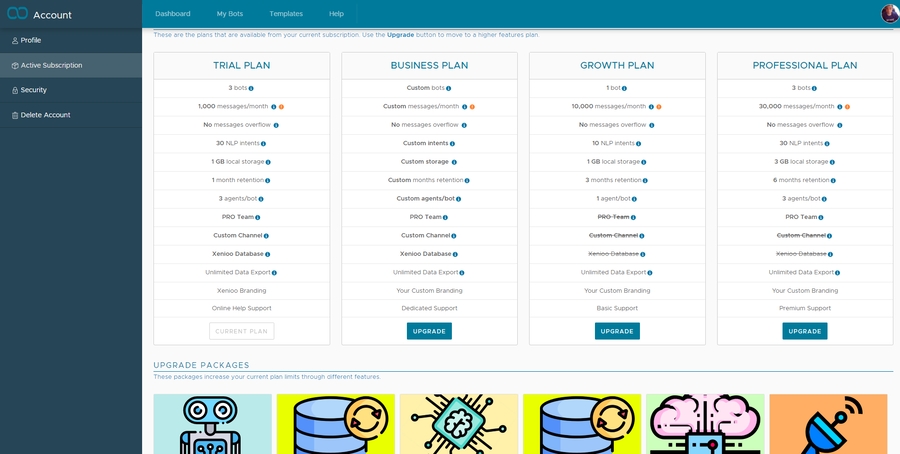The image size is (900, 454).
Task: Click info icon next to Trial Plan bots
Action: [251, 89]
